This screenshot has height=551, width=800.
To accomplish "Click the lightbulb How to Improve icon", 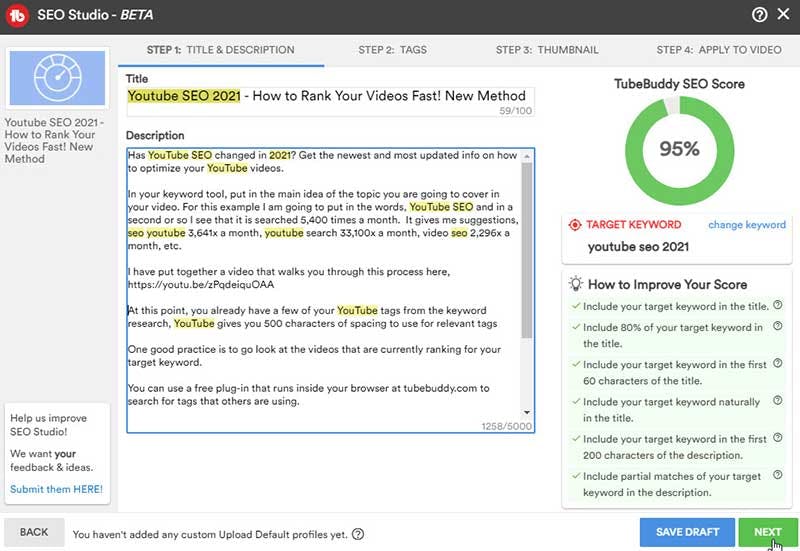I will (575, 284).
